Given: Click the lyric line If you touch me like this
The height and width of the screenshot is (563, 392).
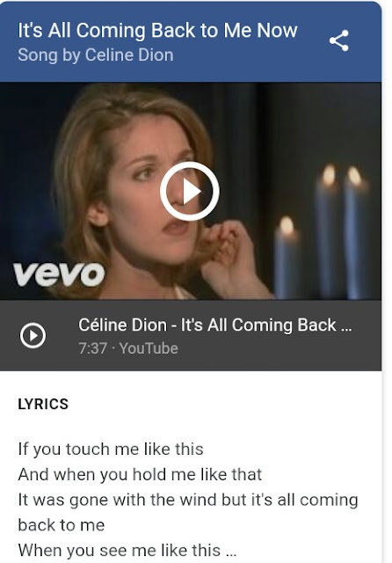Looking at the screenshot, I should coord(111,450).
